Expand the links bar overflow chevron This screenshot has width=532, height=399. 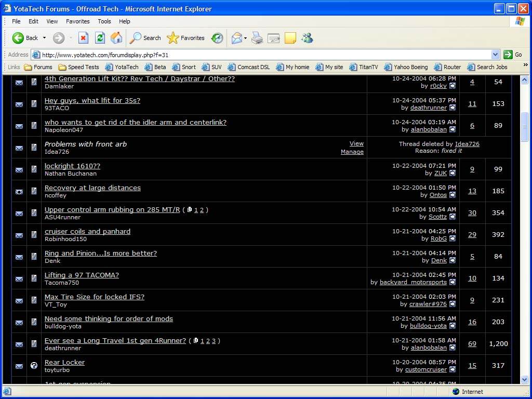pyautogui.click(x=526, y=65)
